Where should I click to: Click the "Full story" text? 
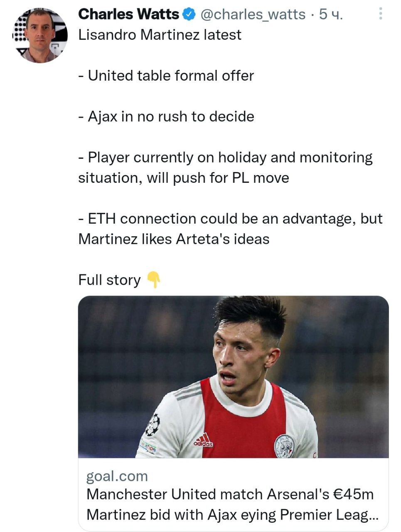point(109,280)
